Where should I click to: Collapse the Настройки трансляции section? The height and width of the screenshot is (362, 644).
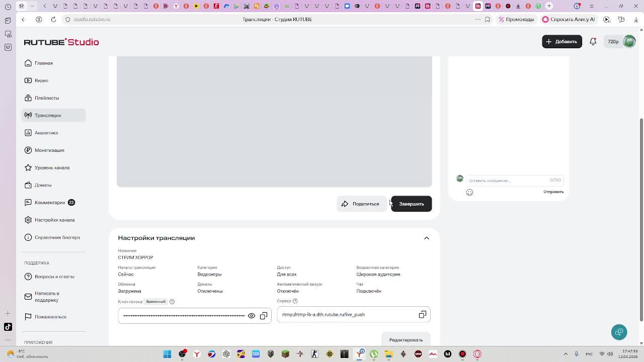click(426, 238)
